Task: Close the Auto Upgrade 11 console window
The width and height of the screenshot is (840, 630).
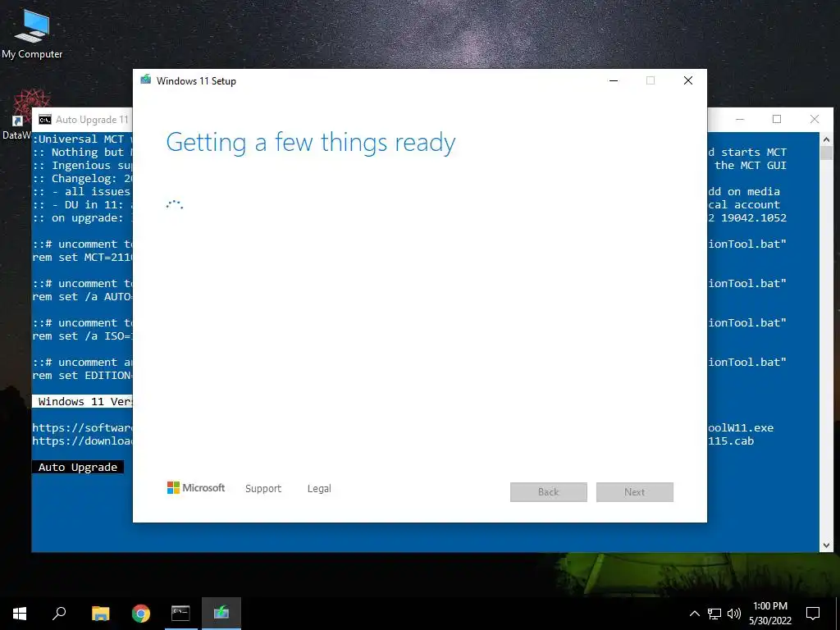Action: coord(815,119)
